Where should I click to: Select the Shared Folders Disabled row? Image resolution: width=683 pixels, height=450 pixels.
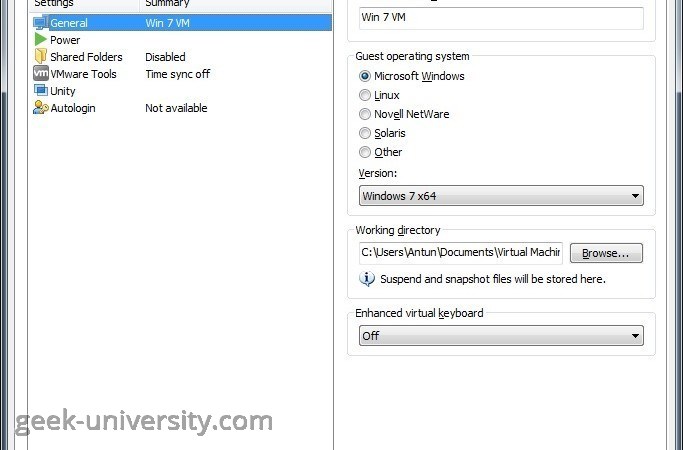click(181, 57)
